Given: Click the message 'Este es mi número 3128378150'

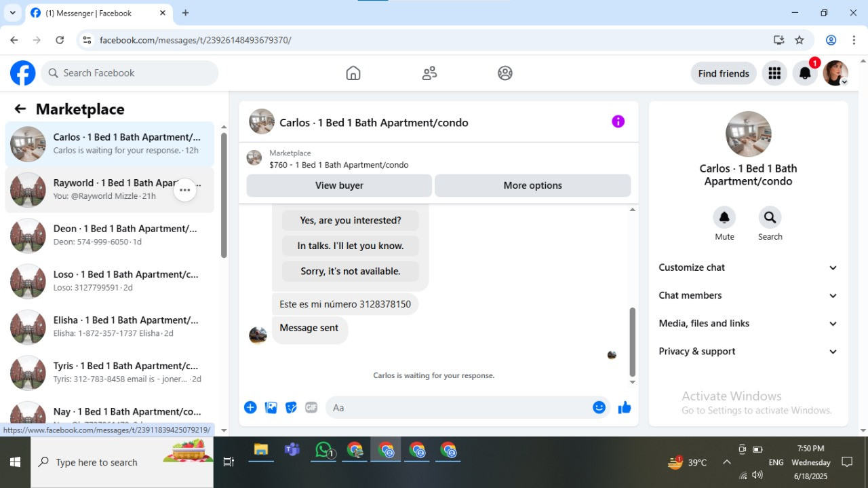Looking at the screenshot, I should [345, 304].
